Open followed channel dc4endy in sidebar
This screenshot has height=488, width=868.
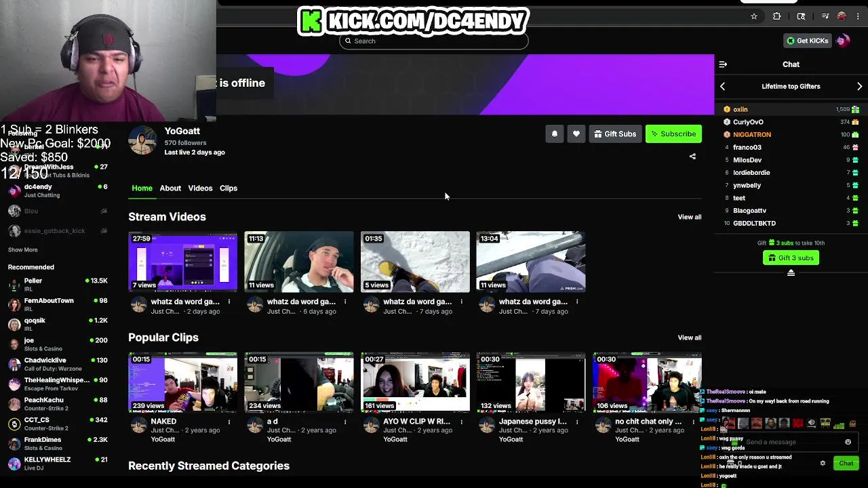[58, 190]
